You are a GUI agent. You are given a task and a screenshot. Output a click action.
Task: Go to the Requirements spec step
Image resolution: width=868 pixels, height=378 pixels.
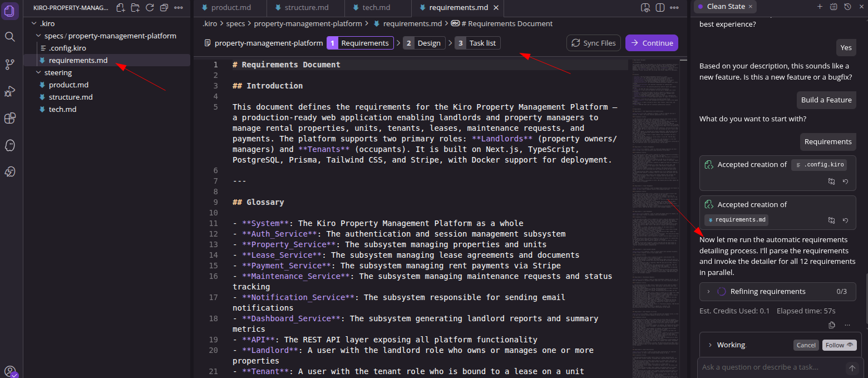pyautogui.click(x=360, y=43)
